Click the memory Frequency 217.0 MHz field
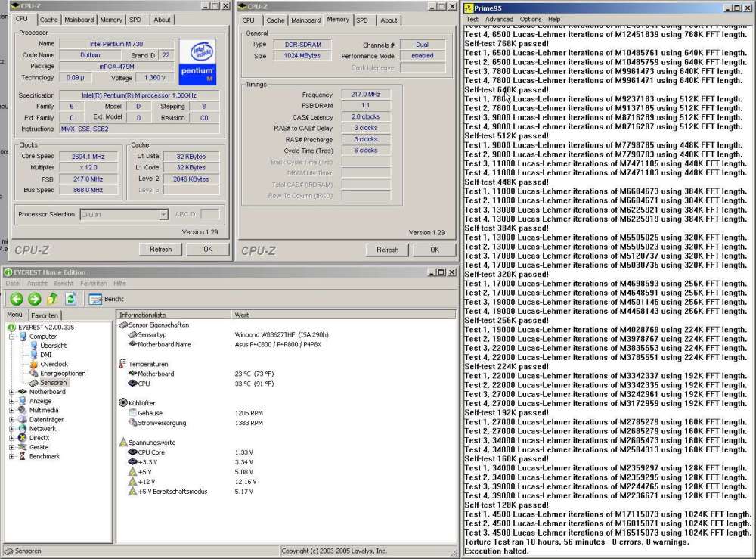This screenshot has width=756, height=559. click(365, 95)
